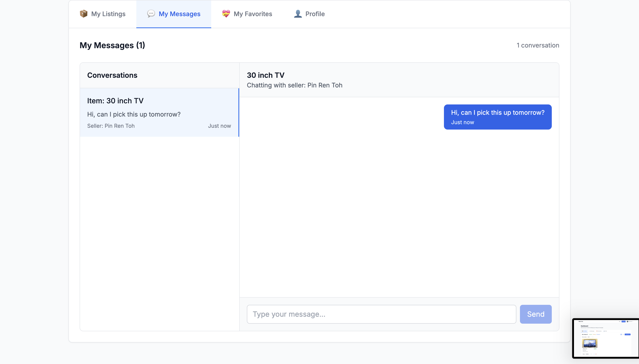Viewport: 639px width, 364px height.
Task: Switch to the My Listings tab label
Action: tap(108, 14)
